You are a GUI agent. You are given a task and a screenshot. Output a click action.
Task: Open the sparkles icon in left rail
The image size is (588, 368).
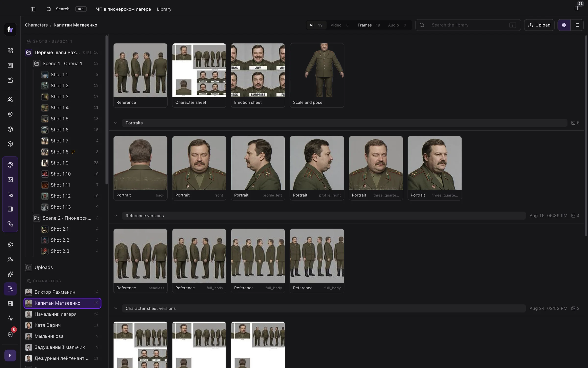(10, 274)
